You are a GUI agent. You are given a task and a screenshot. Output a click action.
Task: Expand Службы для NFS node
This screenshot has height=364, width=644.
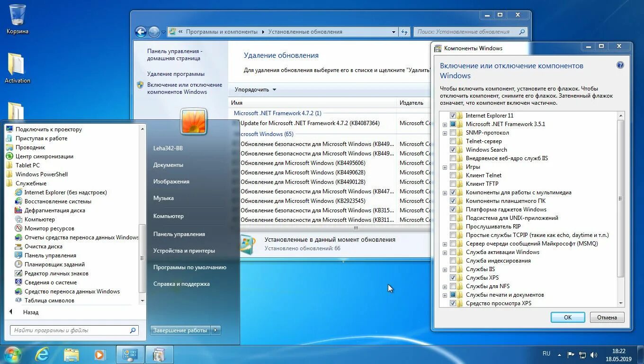point(445,287)
